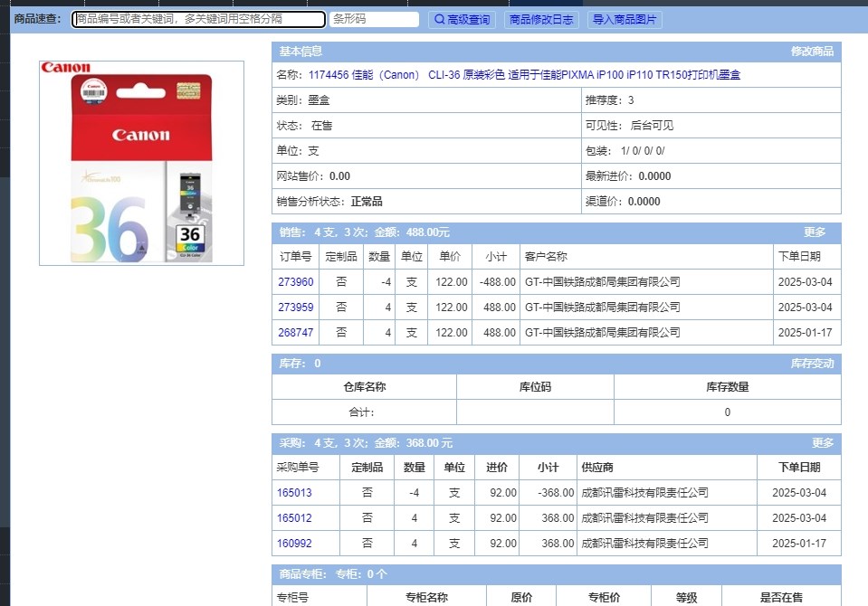Show 更多 sales records
868x606 pixels.
(815, 232)
